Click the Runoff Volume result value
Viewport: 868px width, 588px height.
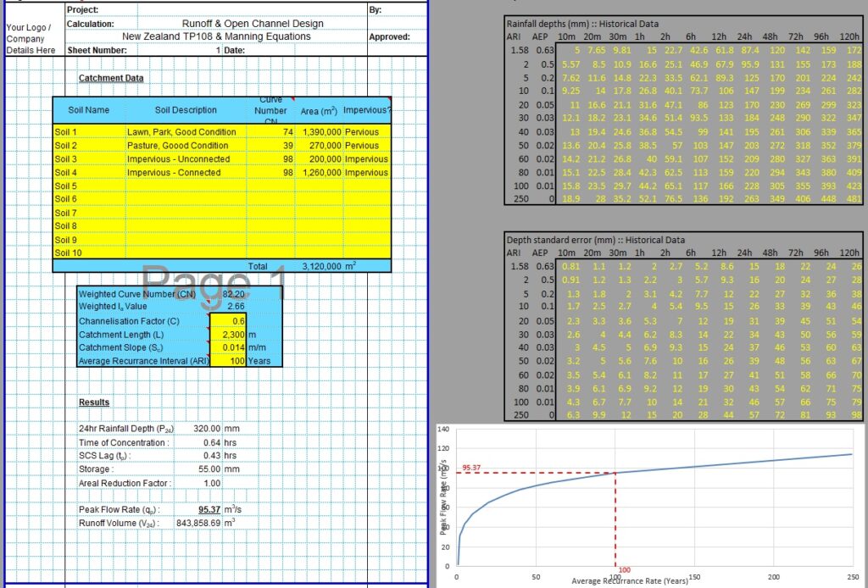[x=198, y=524]
